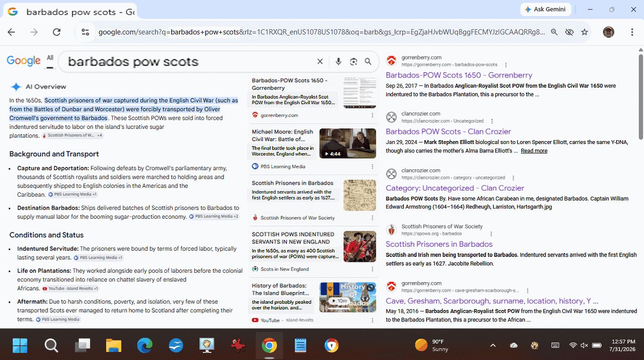Reload the current page

[57, 32]
